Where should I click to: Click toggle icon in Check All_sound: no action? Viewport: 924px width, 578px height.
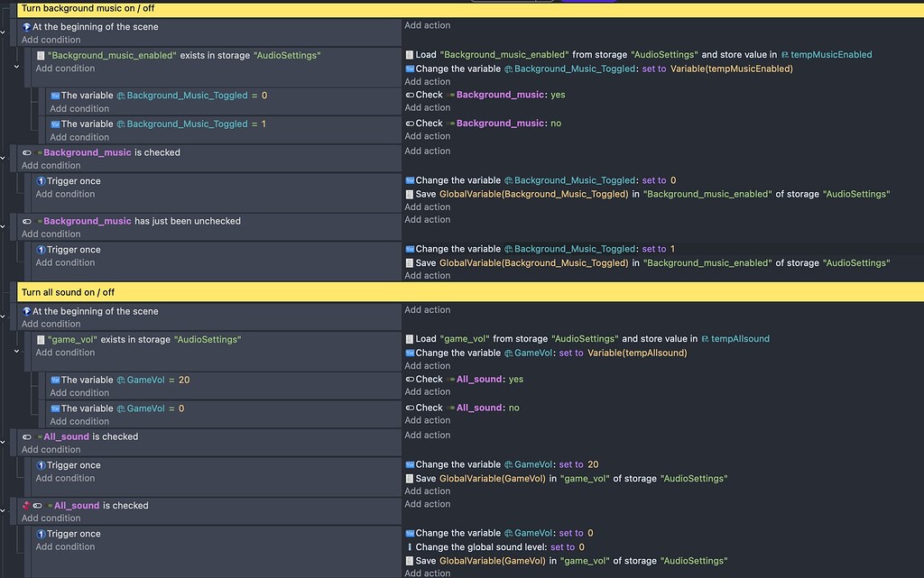[410, 408]
